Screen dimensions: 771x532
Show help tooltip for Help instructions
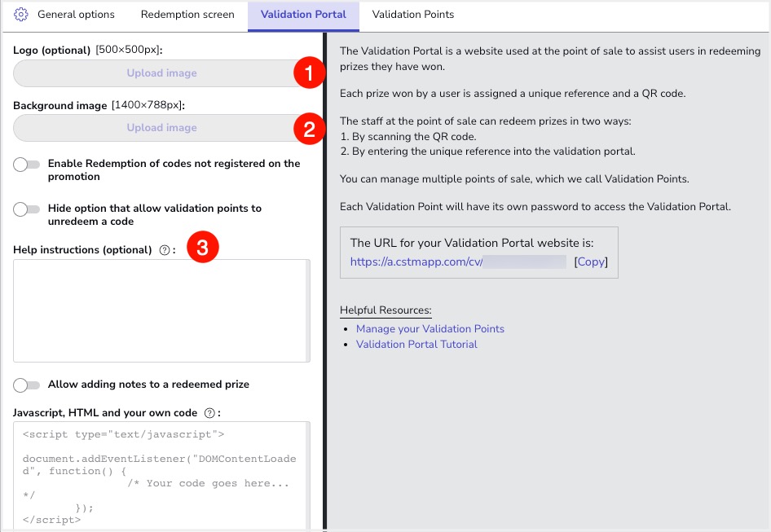(165, 250)
